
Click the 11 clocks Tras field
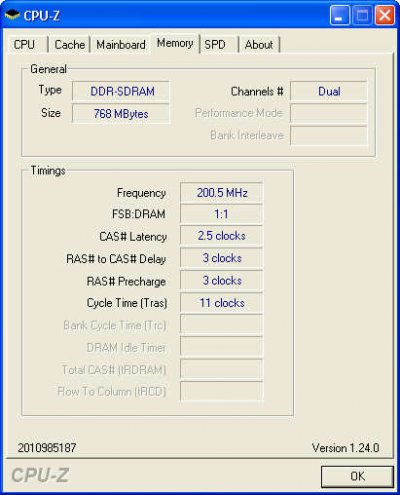[x=221, y=303]
